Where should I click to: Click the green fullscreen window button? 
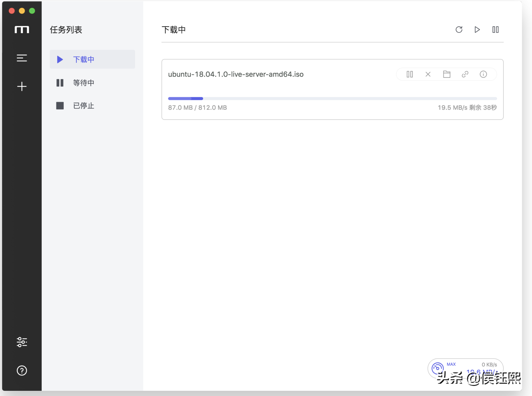pos(32,11)
